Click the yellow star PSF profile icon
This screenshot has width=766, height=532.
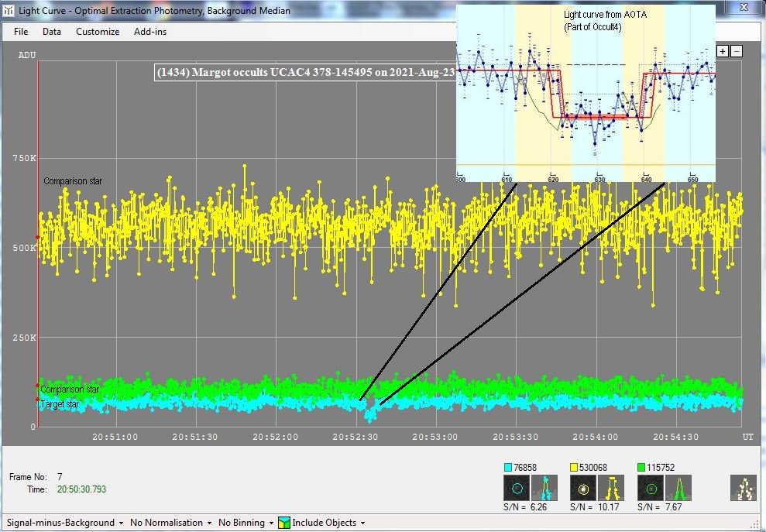pyautogui.click(x=613, y=488)
